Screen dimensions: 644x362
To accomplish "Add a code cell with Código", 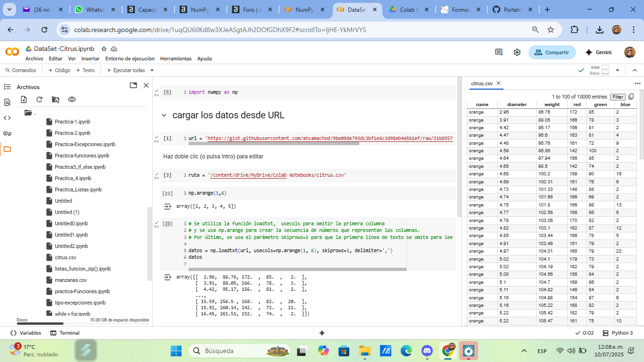I will 59,70.
